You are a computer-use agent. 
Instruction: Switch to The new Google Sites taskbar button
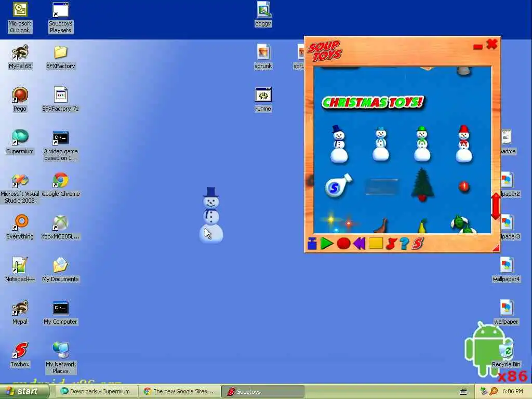coord(180,392)
